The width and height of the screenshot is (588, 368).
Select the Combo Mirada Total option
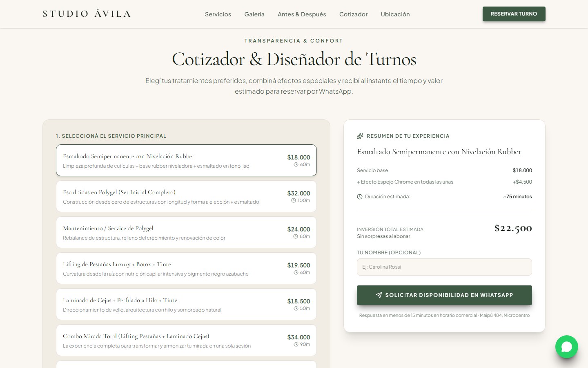tap(186, 340)
